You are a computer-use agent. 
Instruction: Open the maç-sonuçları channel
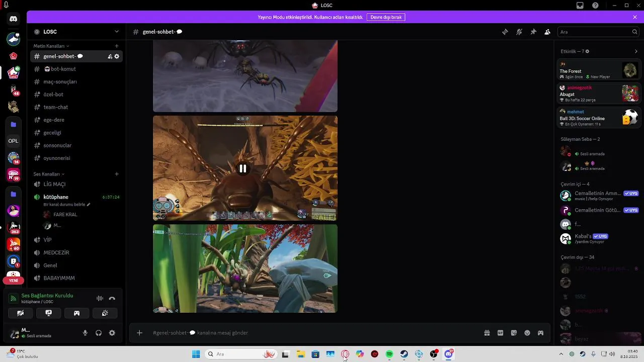click(x=76, y=81)
